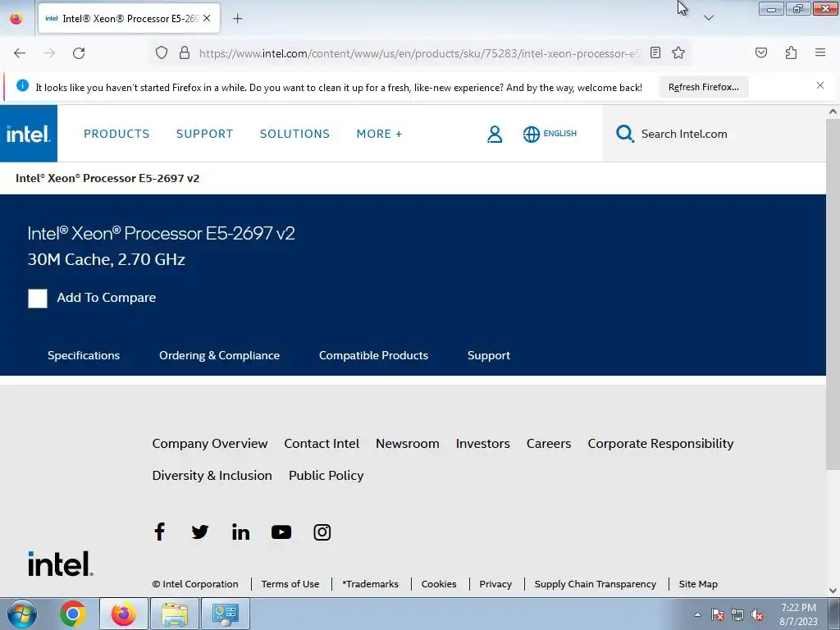The image size is (840, 630).
Task: Open the Terms of Use link
Action: pyautogui.click(x=290, y=584)
